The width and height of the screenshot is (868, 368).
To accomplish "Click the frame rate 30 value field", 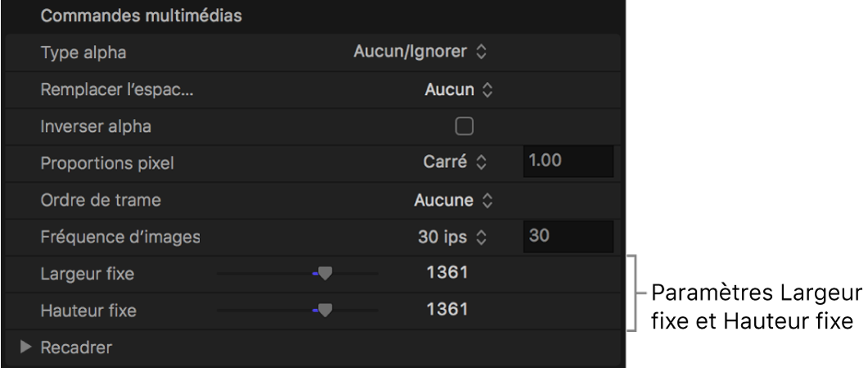I will (x=567, y=236).
